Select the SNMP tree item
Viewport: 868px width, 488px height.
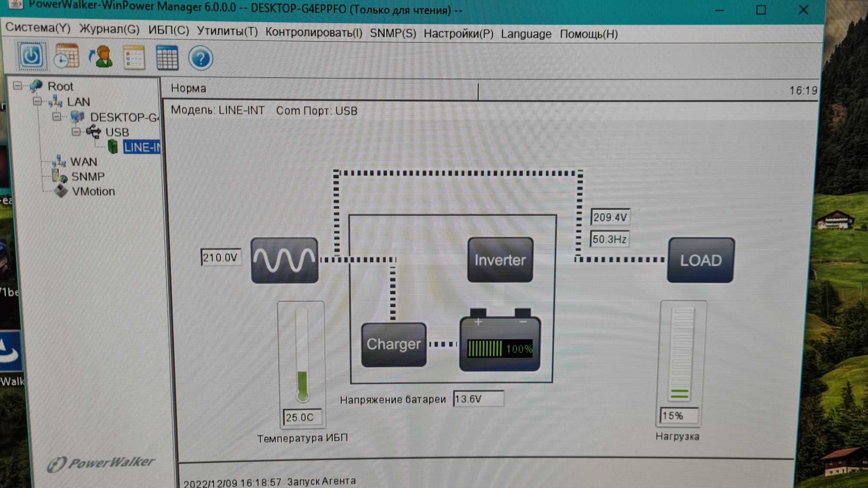(x=88, y=177)
